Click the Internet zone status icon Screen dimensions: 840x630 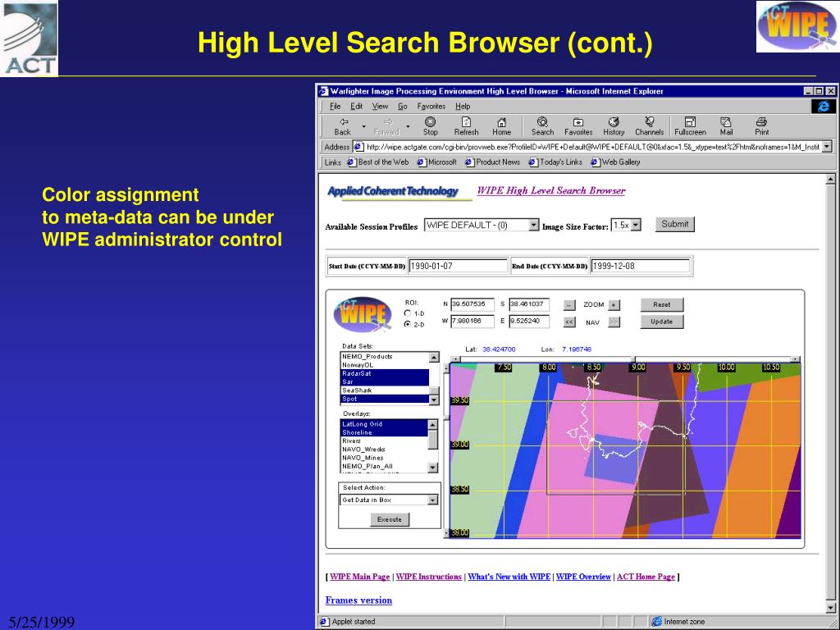click(657, 622)
